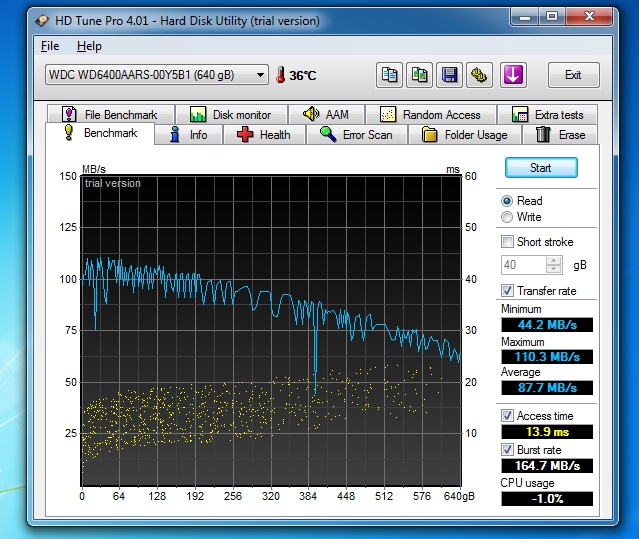Image resolution: width=639 pixels, height=539 pixels.
Task: Click the Benchmark tab's light bulb icon
Action: point(69,132)
